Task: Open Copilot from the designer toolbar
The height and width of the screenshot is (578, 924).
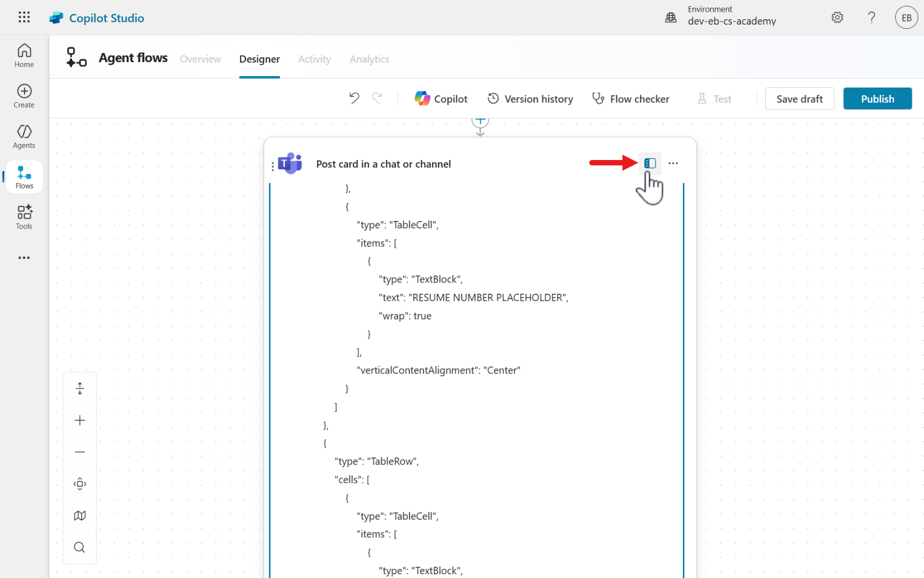Action: (x=441, y=98)
